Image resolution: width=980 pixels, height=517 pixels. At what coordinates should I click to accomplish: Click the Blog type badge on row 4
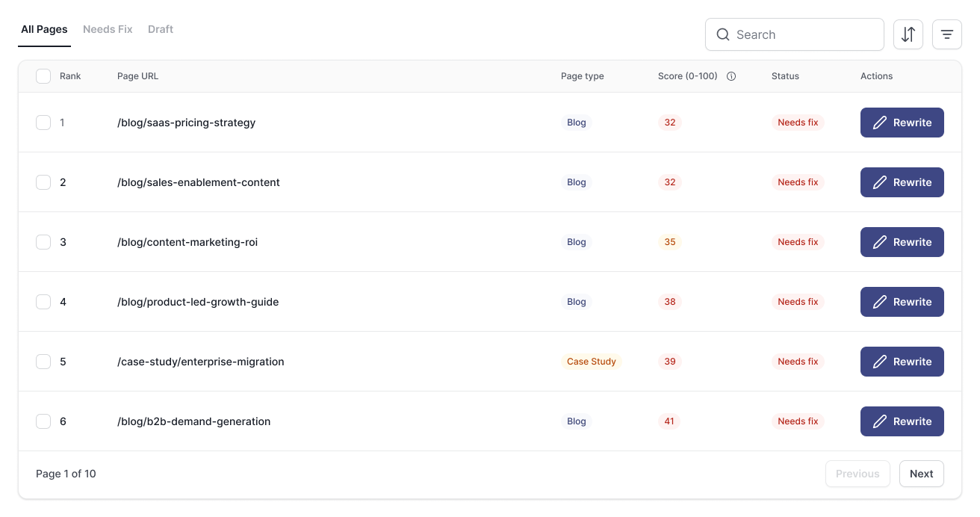576,301
